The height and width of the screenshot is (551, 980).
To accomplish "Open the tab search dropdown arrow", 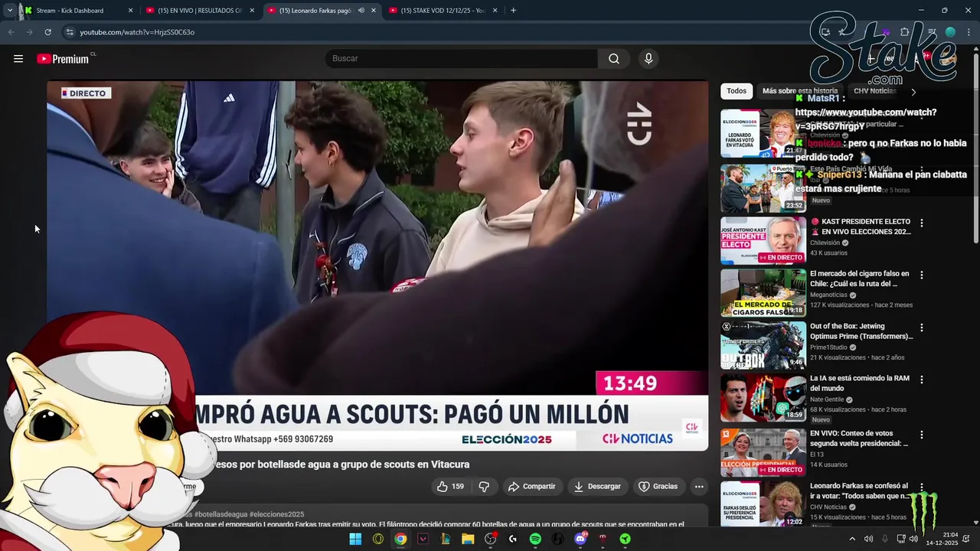I will point(9,11).
